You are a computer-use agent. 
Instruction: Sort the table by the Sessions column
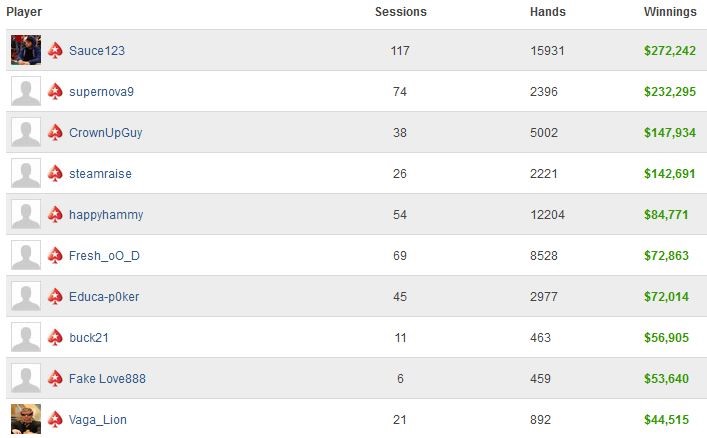[400, 12]
